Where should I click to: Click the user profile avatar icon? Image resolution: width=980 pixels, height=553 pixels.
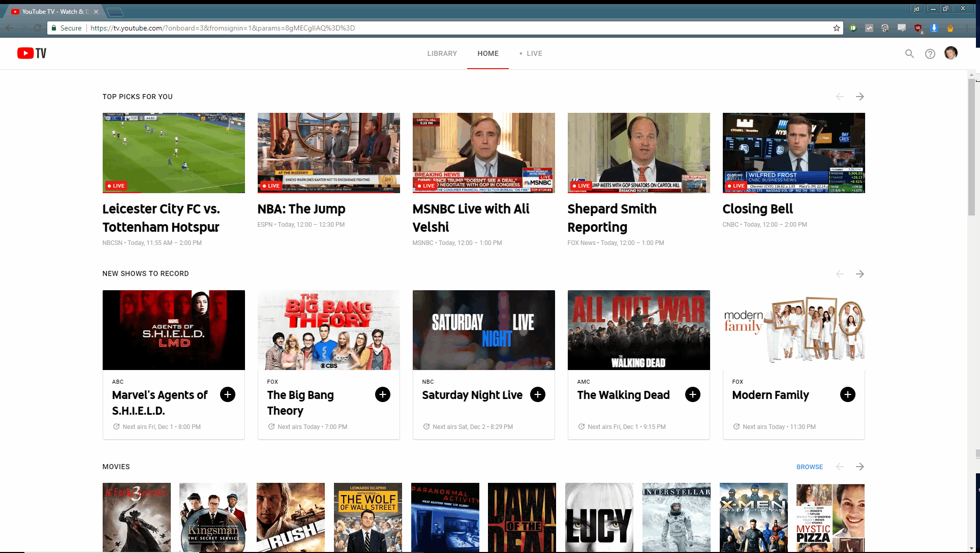click(951, 53)
